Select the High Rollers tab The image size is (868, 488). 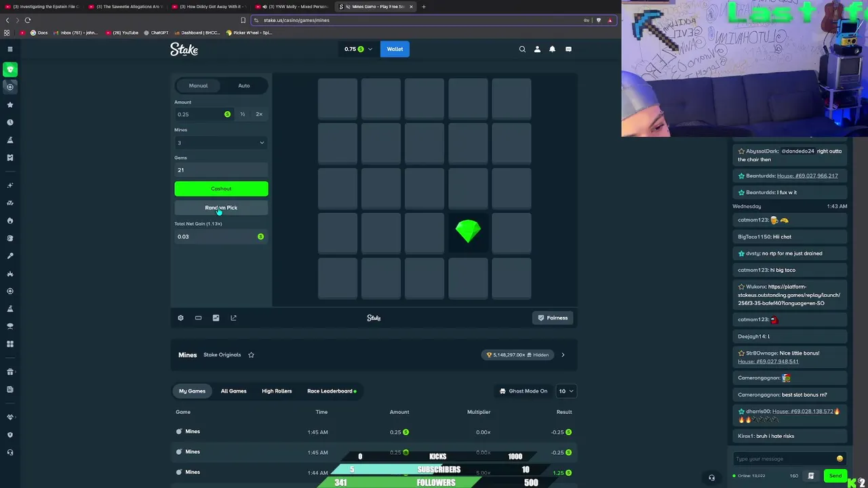tap(277, 391)
